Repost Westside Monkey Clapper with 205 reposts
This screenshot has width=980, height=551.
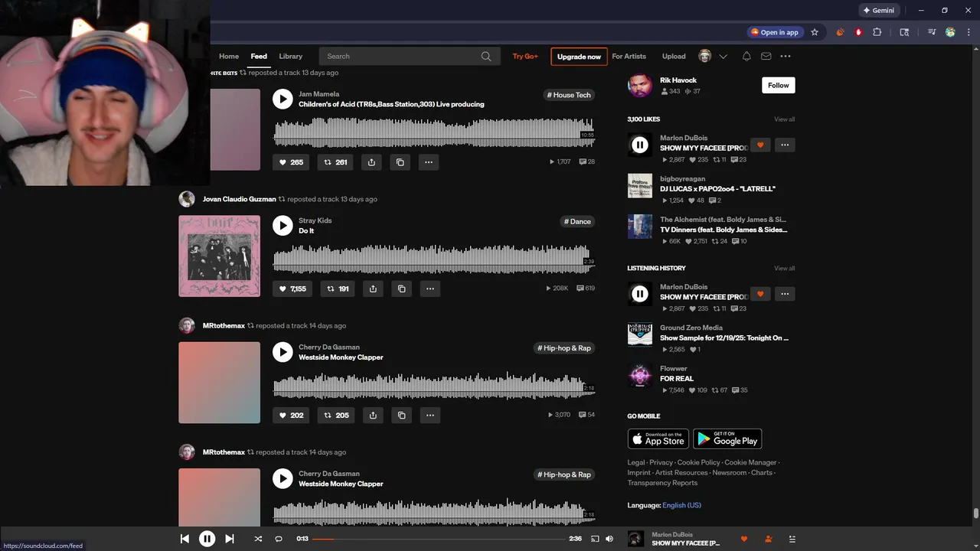tap(336, 416)
